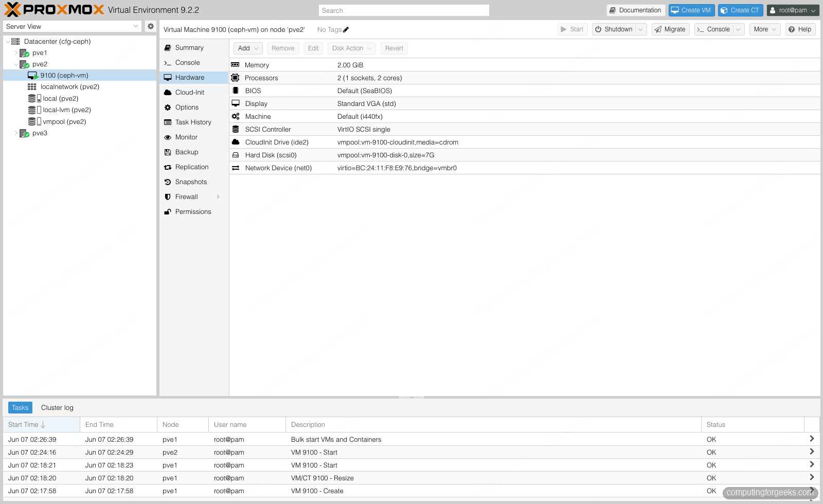The image size is (823, 504).
Task: Open the VM Options panel
Action: (194, 107)
